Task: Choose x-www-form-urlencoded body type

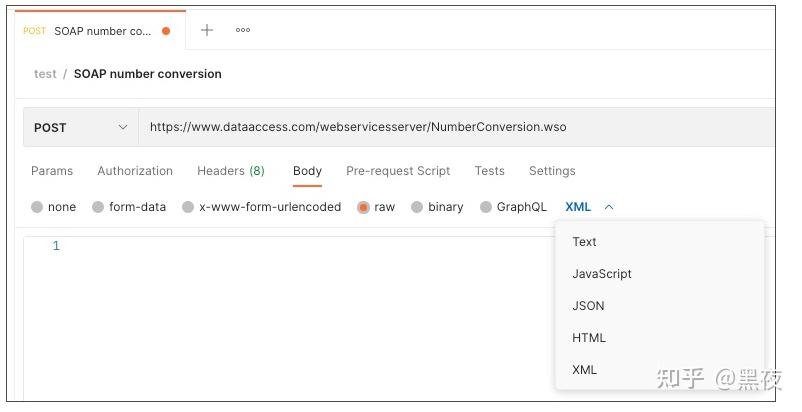Action: (188, 207)
